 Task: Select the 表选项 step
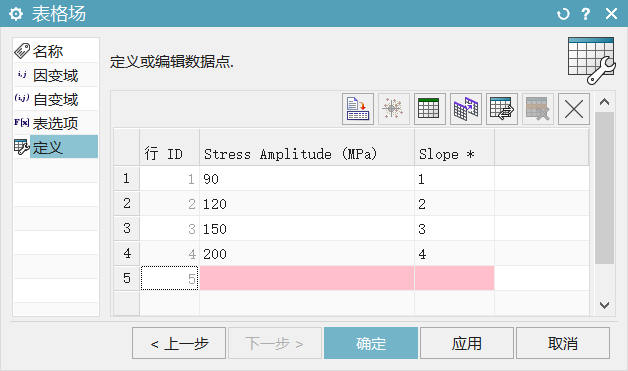click(56, 123)
